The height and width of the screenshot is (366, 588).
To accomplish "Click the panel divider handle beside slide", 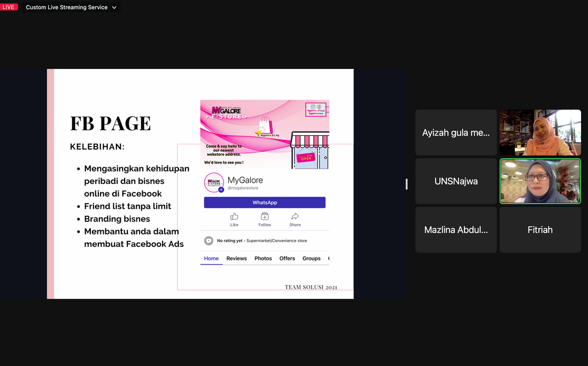I will pos(406,184).
